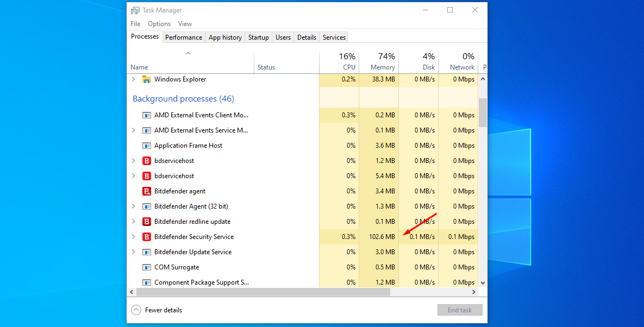Expand bdservicehost using 1.2 MB

coord(134,160)
